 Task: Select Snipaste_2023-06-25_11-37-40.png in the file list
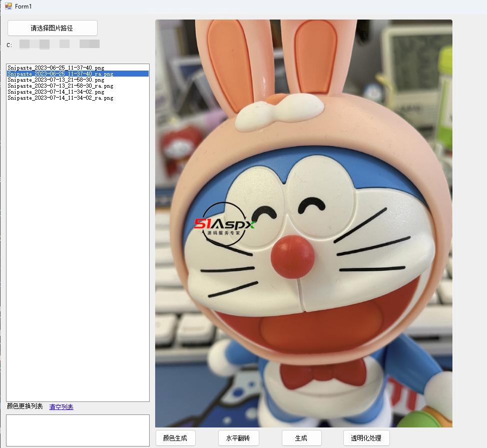78,68
